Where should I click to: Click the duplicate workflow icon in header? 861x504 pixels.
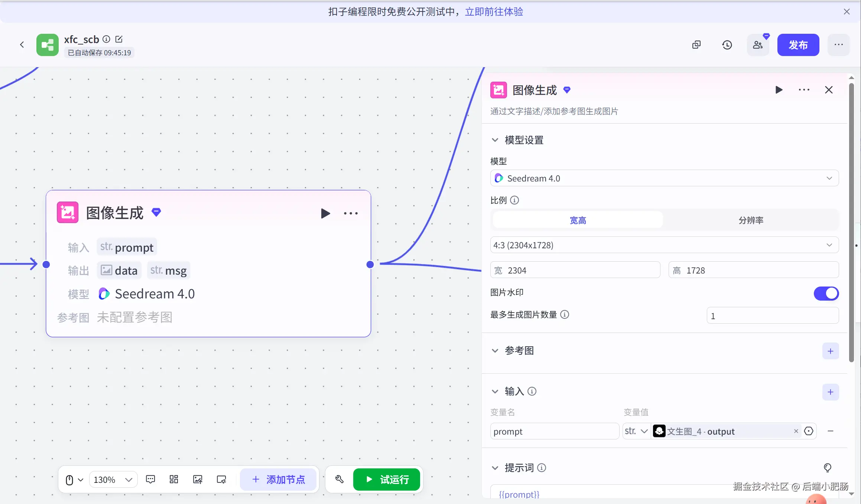[x=696, y=45]
